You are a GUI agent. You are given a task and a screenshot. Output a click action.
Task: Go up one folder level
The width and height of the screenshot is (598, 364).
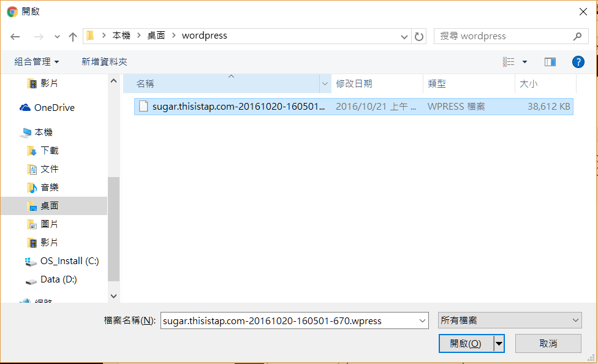(73, 37)
